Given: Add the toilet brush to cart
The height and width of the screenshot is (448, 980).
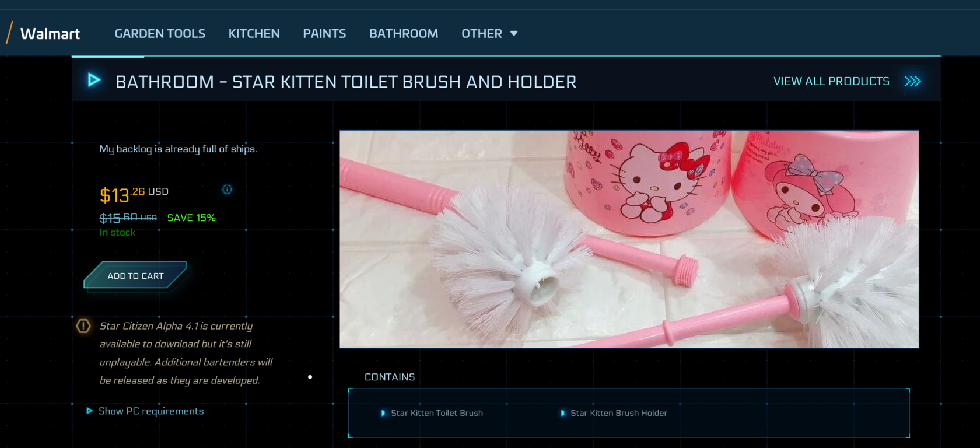Looking at the screenshot, I should 135,275.
